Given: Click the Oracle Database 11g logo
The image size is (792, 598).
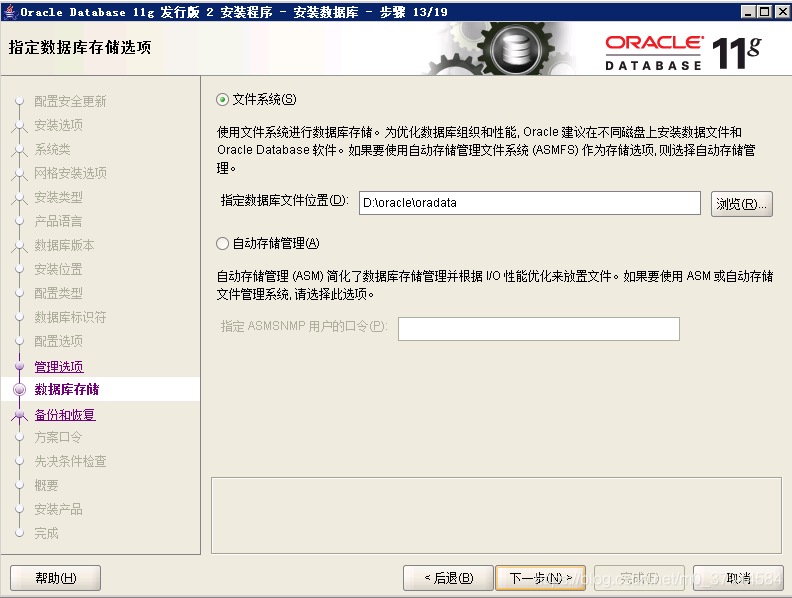Looking at the screenshot, I should [683, 53].
